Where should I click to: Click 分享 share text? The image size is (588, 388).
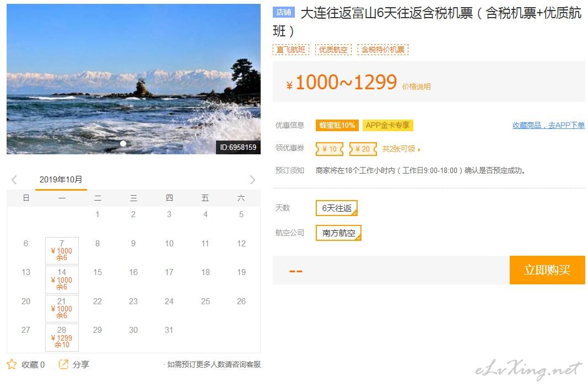point(81,364)
